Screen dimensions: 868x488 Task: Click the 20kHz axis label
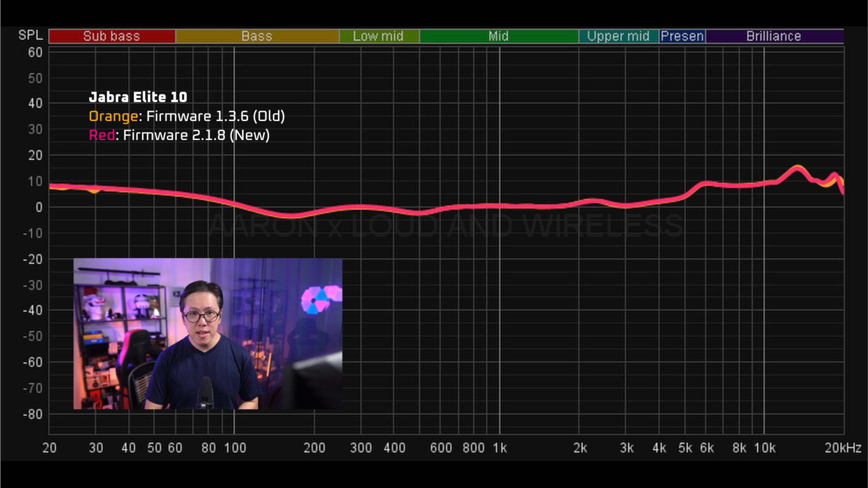[843, 448]
